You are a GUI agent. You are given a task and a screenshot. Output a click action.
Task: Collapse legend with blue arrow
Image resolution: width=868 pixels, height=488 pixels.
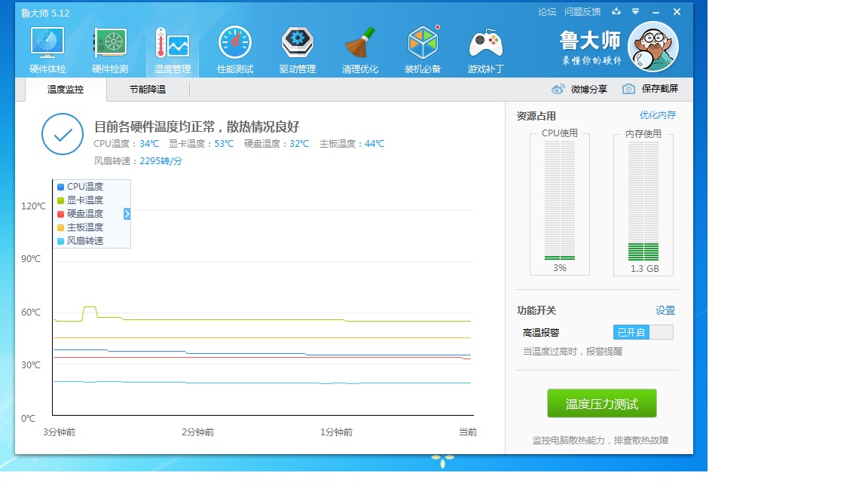tap(127, 214)
